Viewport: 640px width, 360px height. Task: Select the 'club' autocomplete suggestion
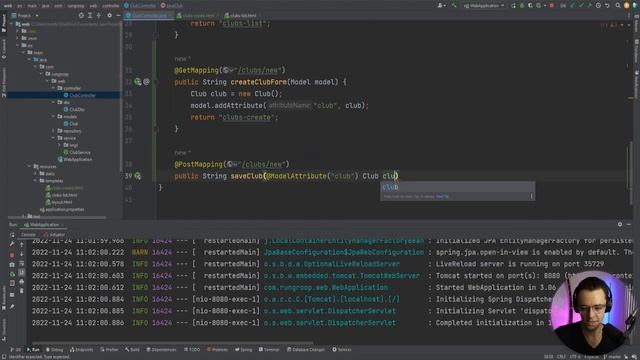point(457,187)
